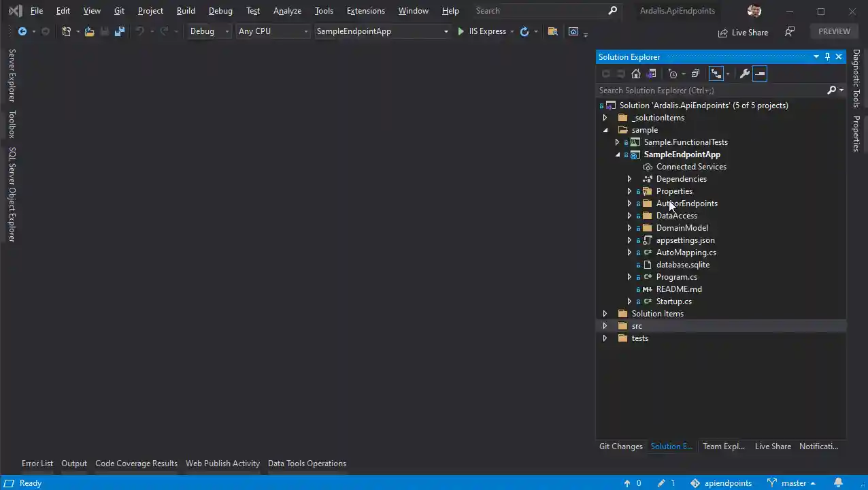Open the Error List tab
This screenshot has width=868, height=490.
37,463
